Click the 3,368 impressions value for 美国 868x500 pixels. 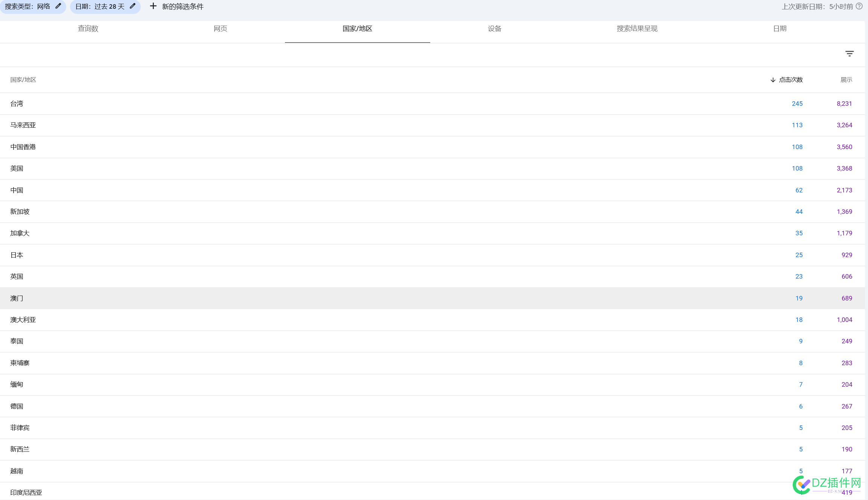[844, 168]
